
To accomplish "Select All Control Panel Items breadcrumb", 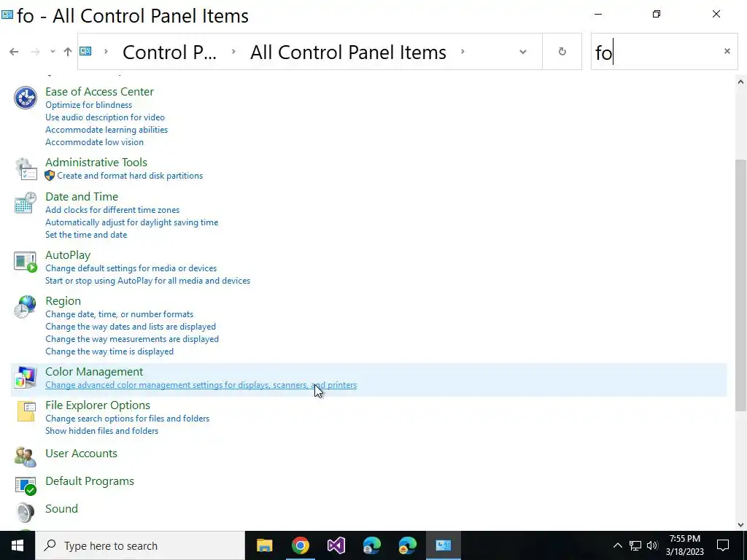I will click(348, 52).
